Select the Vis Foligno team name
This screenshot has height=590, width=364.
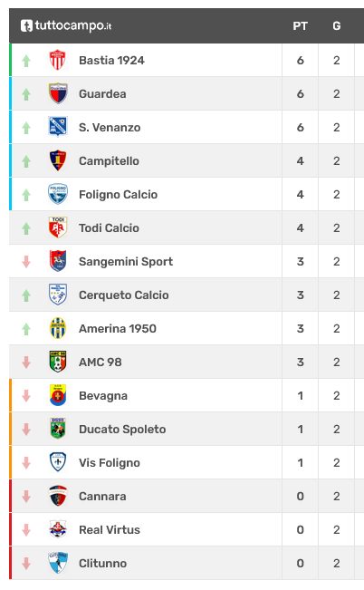click(x=109, y=463)
